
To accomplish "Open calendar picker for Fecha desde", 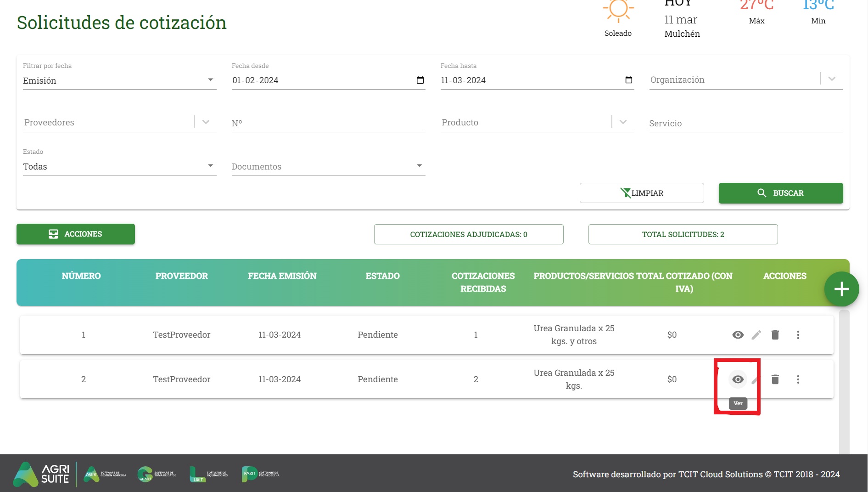I will 420,80.
